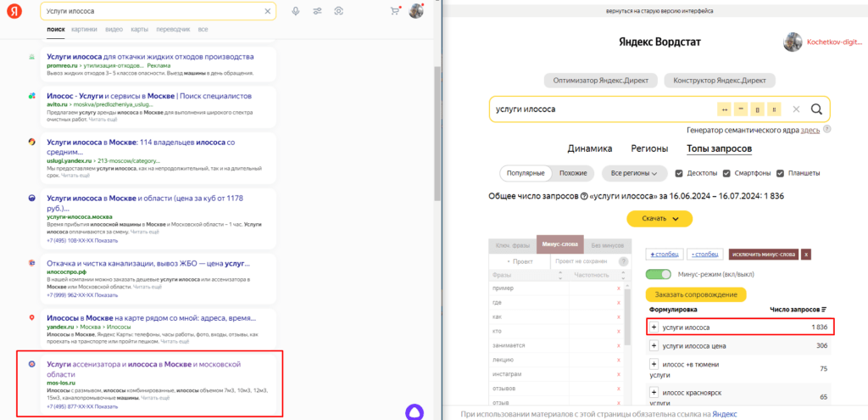This screenshot has height=420, width=868.
Task: Open 'услуги-илососа.москва' result title
Action: click(145, 203)
